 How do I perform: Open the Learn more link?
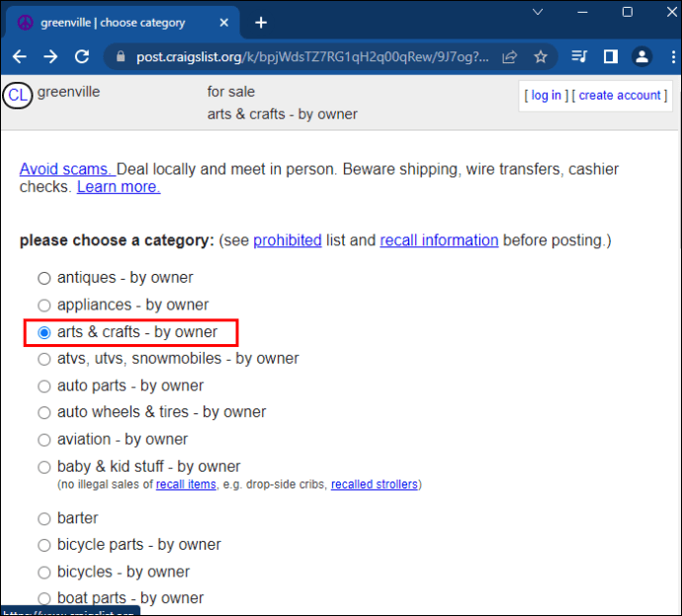click(x=119, y=187)
